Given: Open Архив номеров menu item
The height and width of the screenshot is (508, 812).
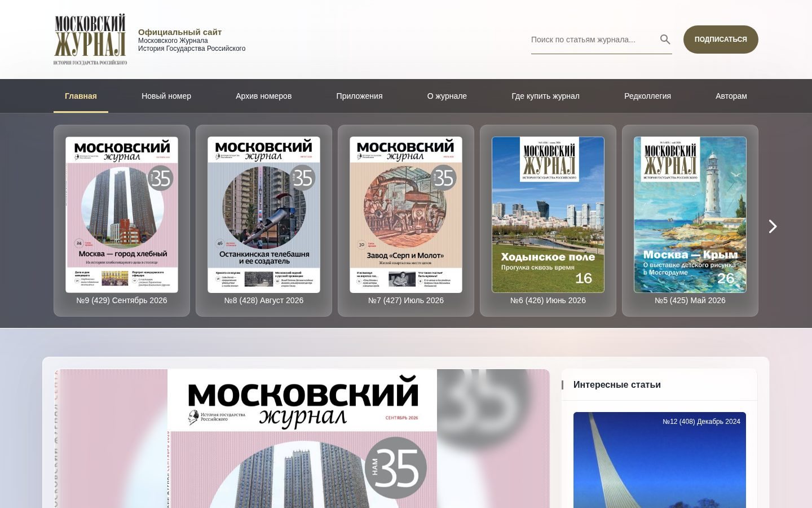Looking at the screenshot, I should (x=263, y=96).
